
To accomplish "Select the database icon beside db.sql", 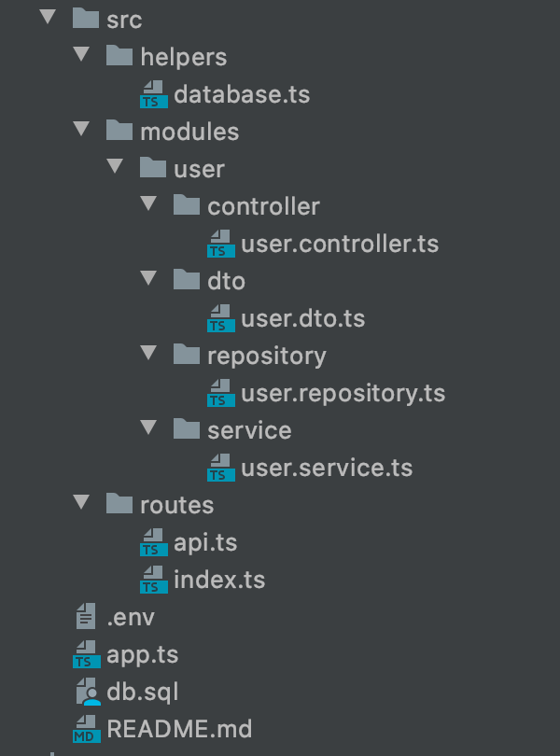I will click(85, 691).
